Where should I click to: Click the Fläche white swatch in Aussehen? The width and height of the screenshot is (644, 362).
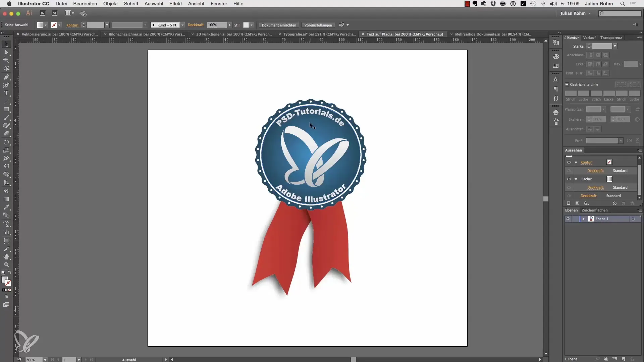[609, 179]
